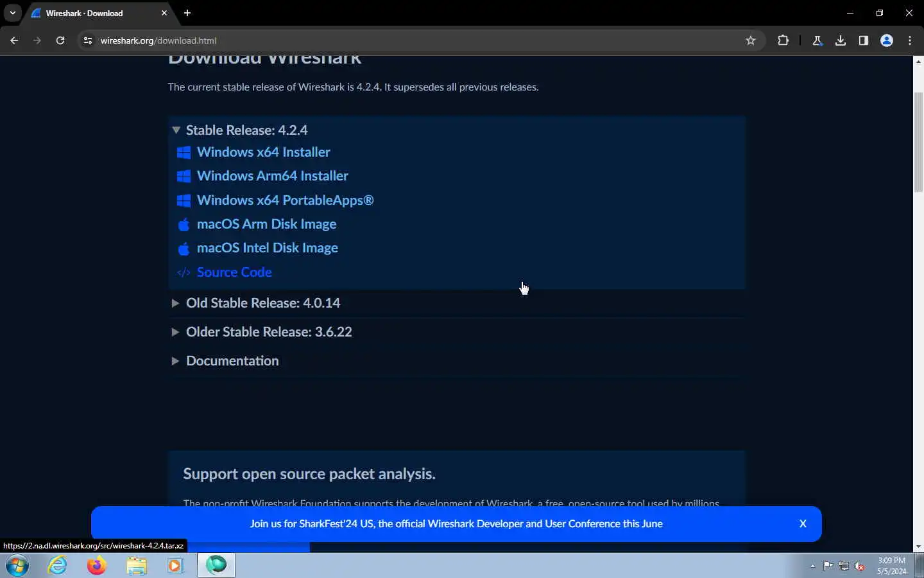Open the Action Center flag icon
The height and width of the screenshot is (578, 924).
coord(828,566)
